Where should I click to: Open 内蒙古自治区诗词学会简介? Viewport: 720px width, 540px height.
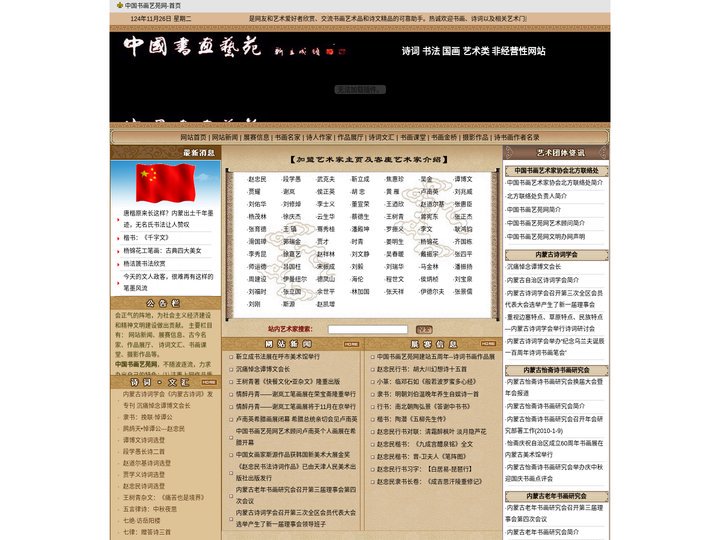[542, 280]
